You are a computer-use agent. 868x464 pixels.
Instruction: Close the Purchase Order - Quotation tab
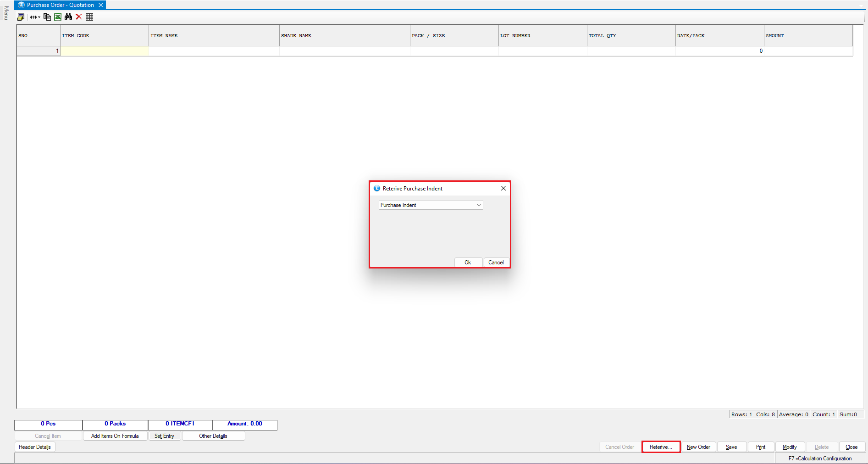[x=101, y=5]
